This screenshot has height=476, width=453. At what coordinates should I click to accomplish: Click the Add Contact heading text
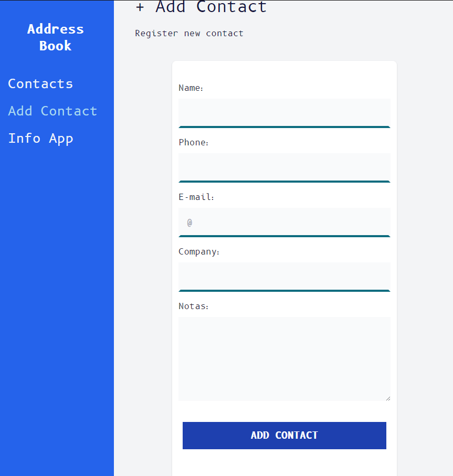(211, 7)
